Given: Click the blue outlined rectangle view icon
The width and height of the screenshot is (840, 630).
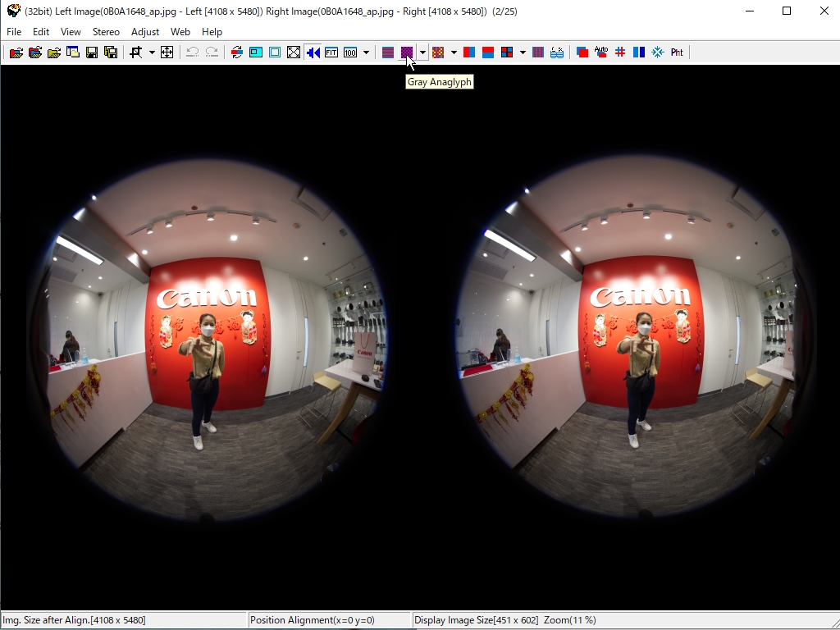Looking at the screenshot, I should [275, 52].
